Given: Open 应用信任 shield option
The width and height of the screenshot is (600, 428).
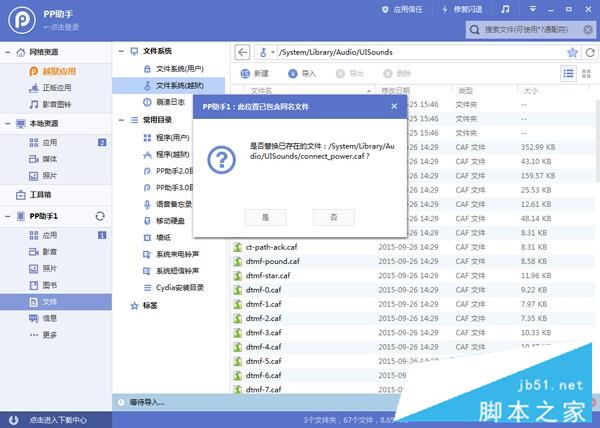Looking at the screenshot, I should pyautogui.click(x=402, y=10).
